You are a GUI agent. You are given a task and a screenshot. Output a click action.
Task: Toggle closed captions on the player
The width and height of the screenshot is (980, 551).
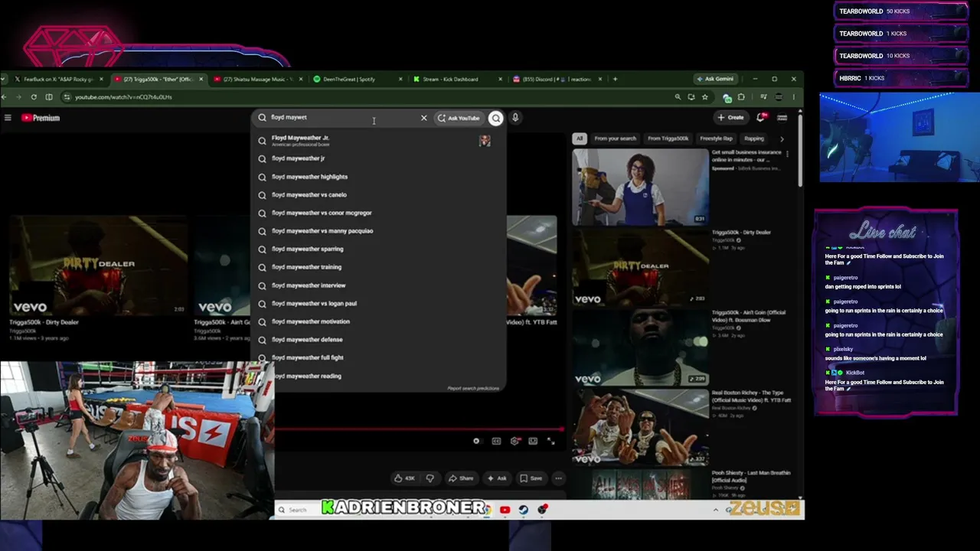pos(496,441)
